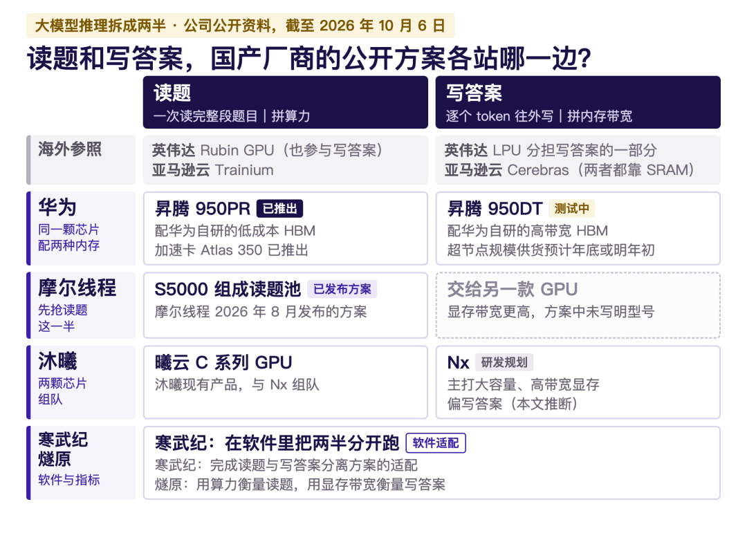
Task: Select the 海外参照 row label
Action: pyautogui.click(x=81, y=160)
